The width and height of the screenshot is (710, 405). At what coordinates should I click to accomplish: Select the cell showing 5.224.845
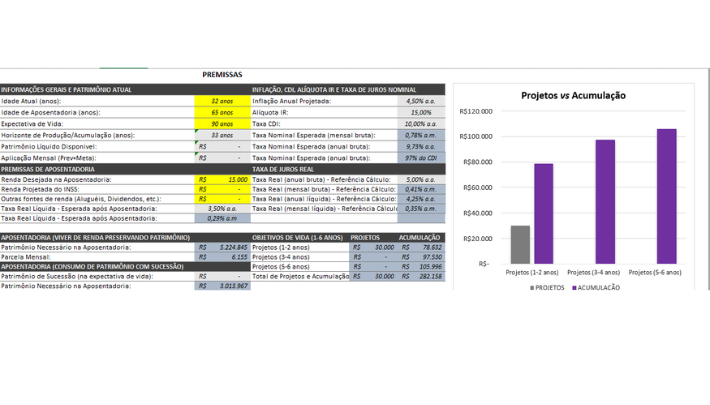coord(221,246)
